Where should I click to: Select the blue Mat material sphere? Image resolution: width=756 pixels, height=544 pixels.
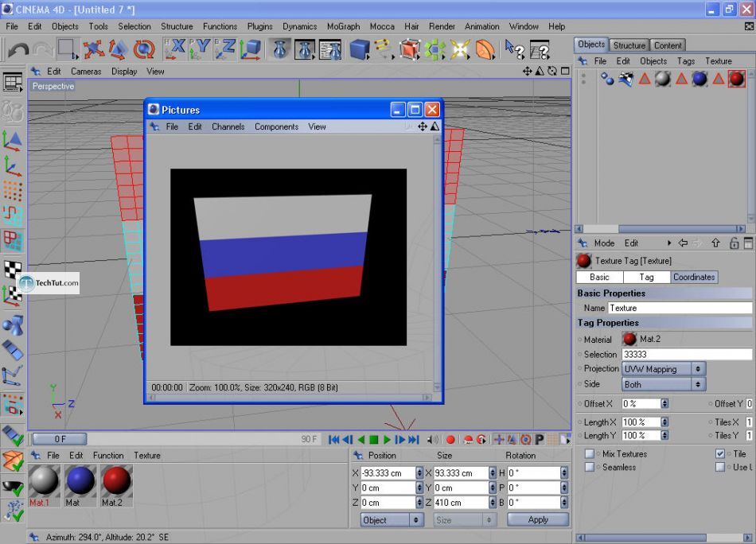[x=80, y=481]
